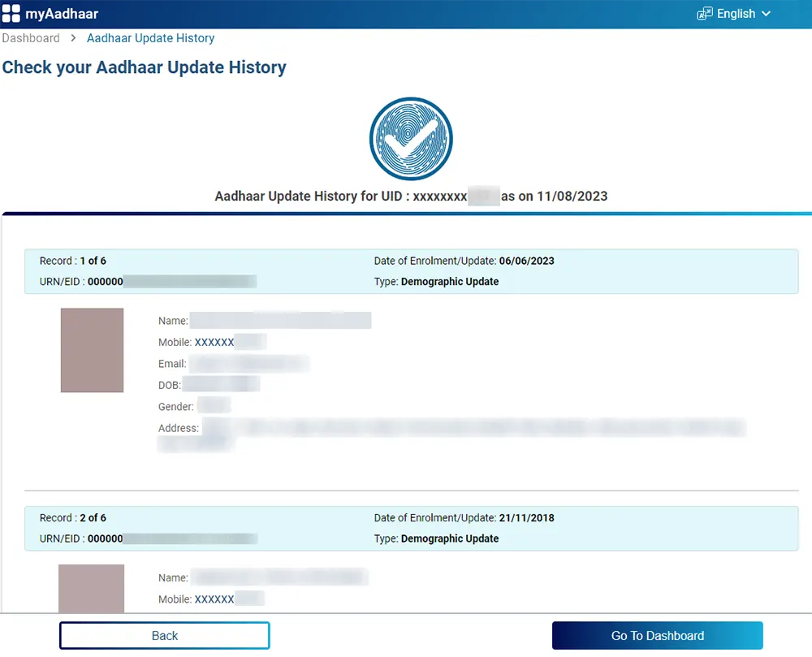
Task: Click the Back button
Action: pos(165,635)
